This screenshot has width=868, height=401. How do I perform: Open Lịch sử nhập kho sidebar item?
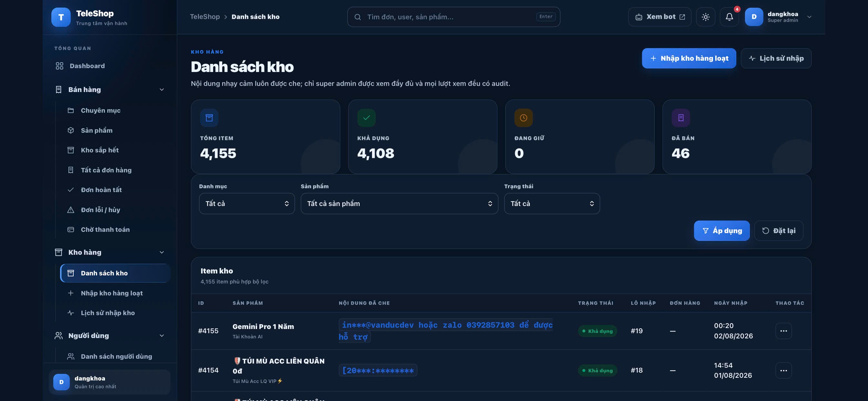(x=115, y=313)
